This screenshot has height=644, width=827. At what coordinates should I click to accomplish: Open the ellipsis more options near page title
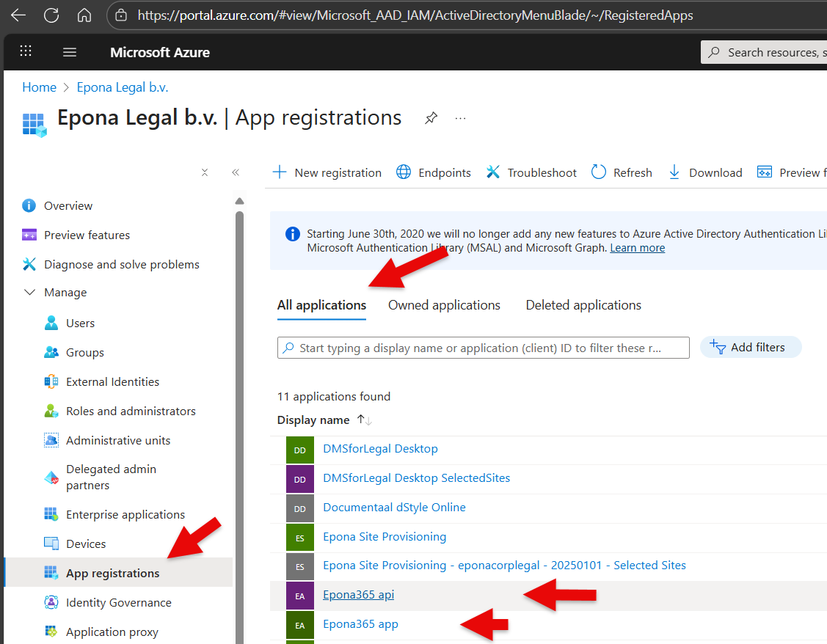(461, 118)
